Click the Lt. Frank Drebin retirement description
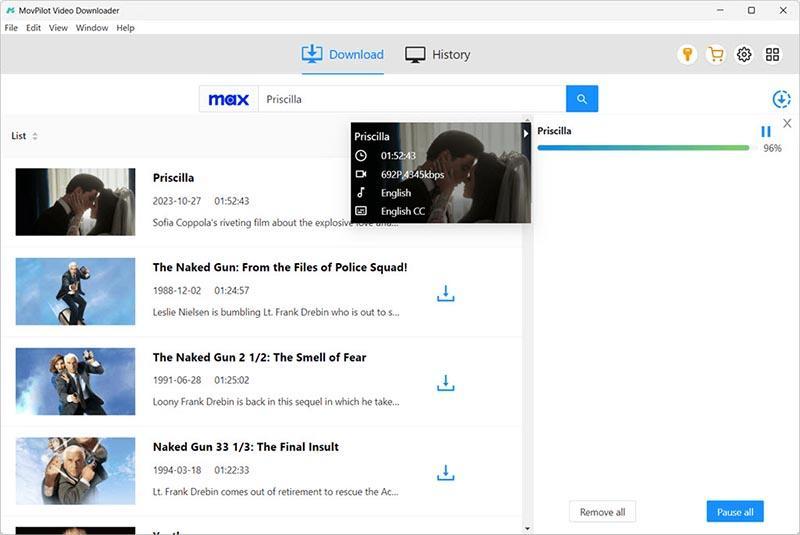Viewport: 800px width, 535px height. [x=276, y=492]
